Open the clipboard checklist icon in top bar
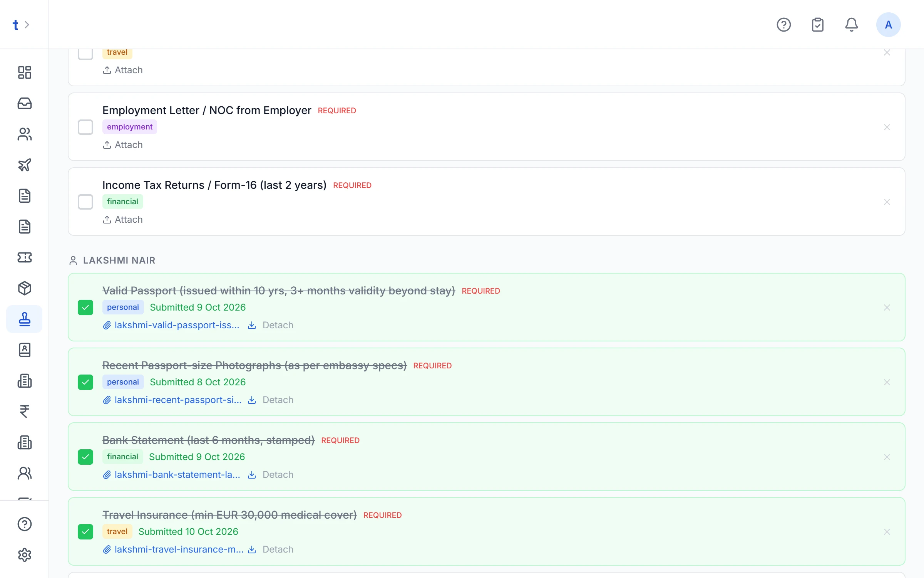 [x=818, y=25]
